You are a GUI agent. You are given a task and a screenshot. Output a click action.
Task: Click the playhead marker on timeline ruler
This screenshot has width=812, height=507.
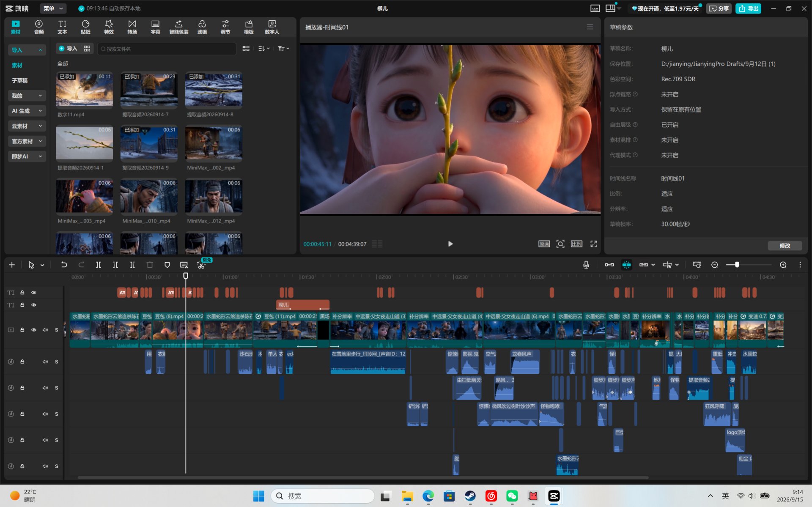click(x=185, y=276)
